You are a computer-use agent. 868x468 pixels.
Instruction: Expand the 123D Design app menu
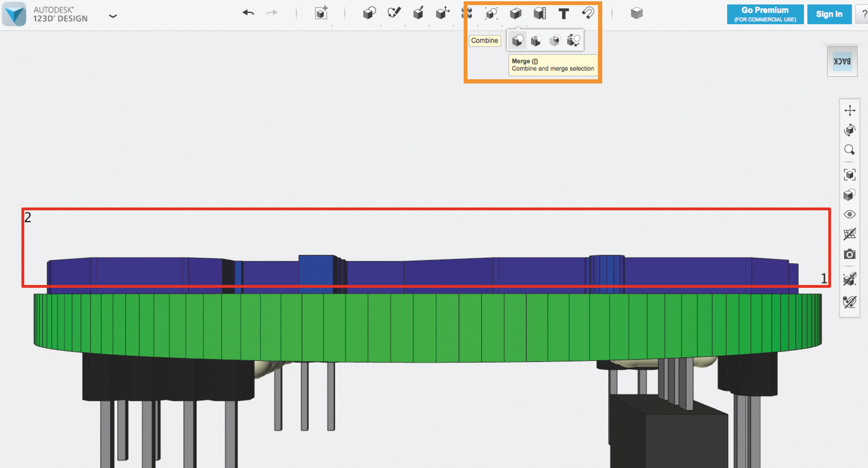click(113, 16)
